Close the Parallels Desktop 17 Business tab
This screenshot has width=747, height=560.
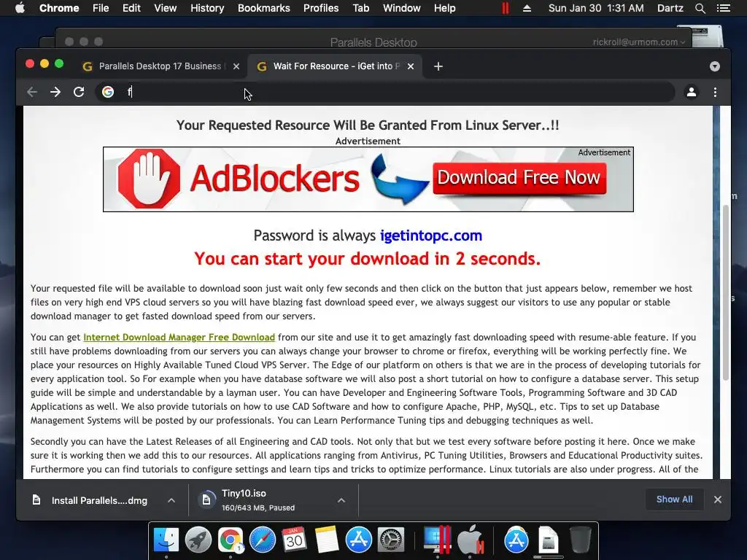coord(236,66)
